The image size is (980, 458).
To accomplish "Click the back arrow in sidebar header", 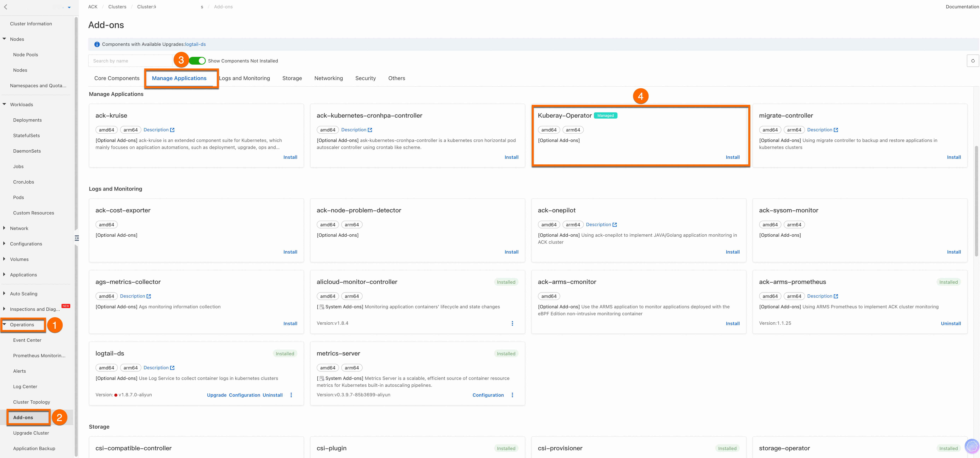I will tap(6, 7).
